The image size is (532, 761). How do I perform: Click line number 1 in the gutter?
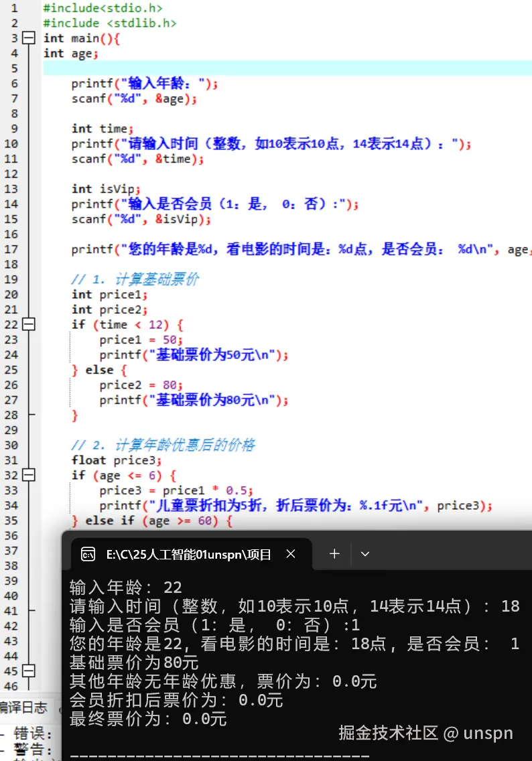pyautogui.click(x=14, y=8)
